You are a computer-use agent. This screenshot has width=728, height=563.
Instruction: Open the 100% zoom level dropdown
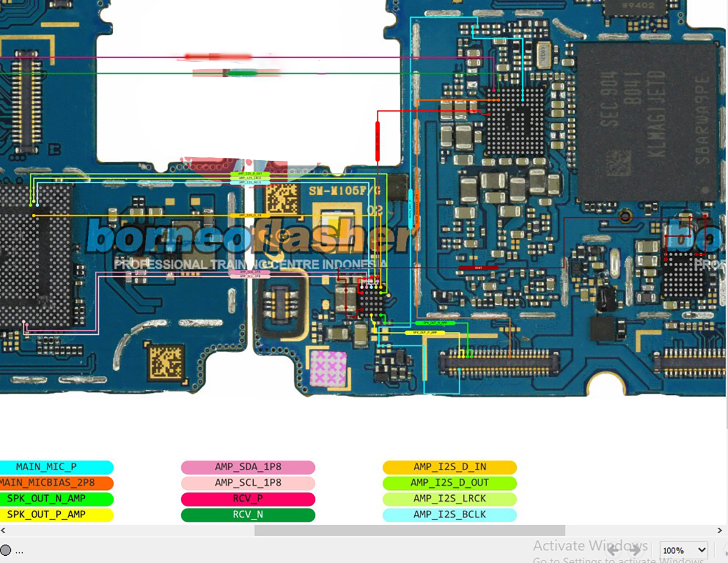point(683,550)
